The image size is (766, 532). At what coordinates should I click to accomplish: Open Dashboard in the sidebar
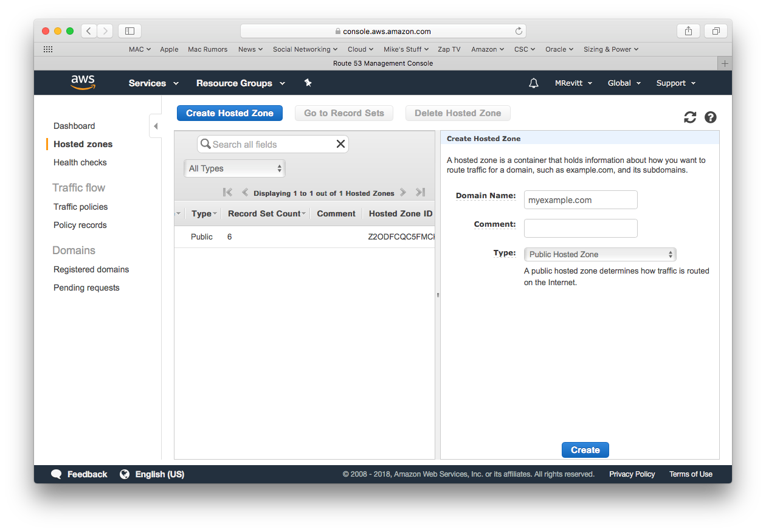(74, 126)
